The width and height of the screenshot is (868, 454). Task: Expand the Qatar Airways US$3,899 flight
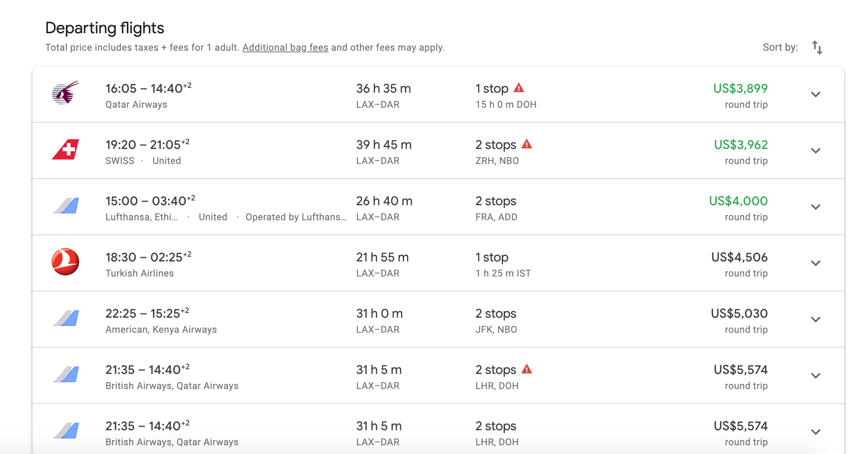(815, 94)
